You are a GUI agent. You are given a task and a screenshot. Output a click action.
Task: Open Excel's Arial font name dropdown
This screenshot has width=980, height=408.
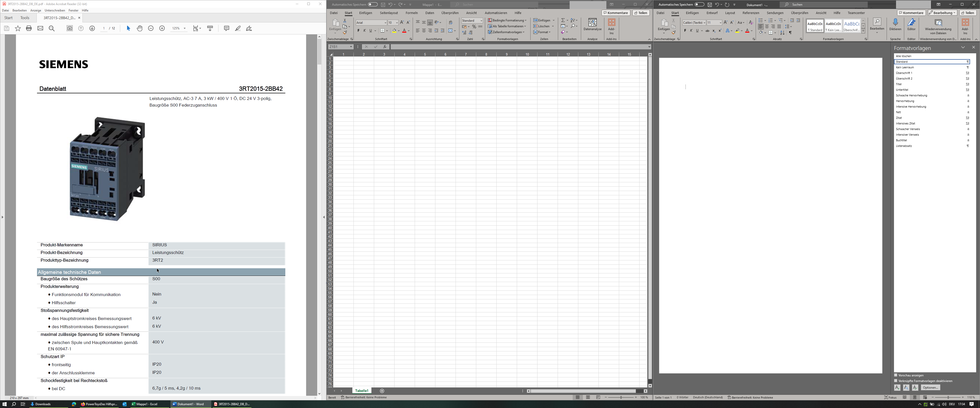tap(385, 23)
